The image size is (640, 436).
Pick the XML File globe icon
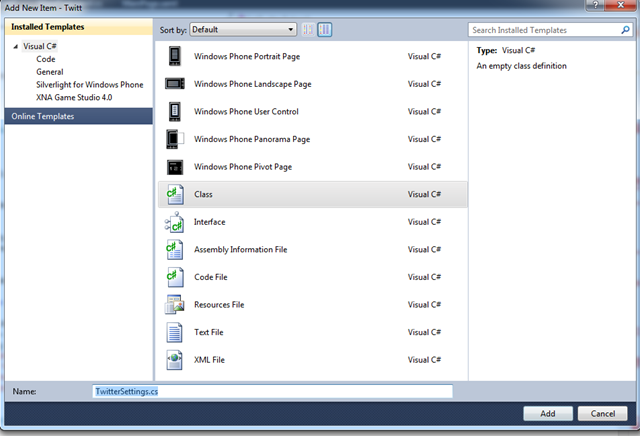(x=175, y=360)
